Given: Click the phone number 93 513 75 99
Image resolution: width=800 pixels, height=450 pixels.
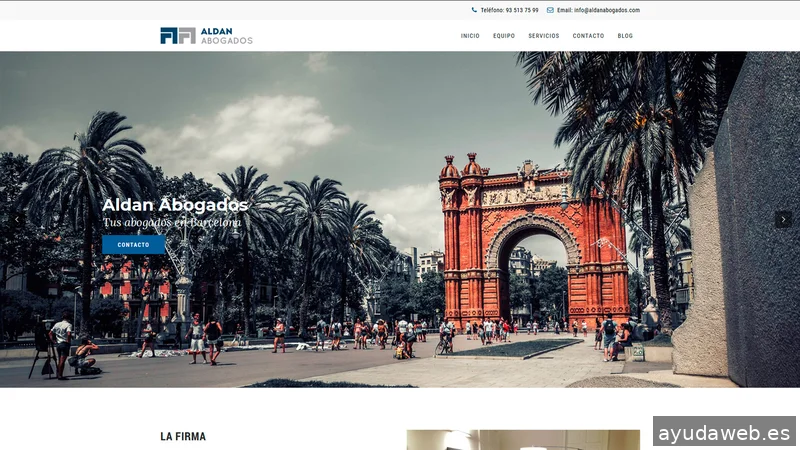Looking at the screenshot, I should 522,10.
